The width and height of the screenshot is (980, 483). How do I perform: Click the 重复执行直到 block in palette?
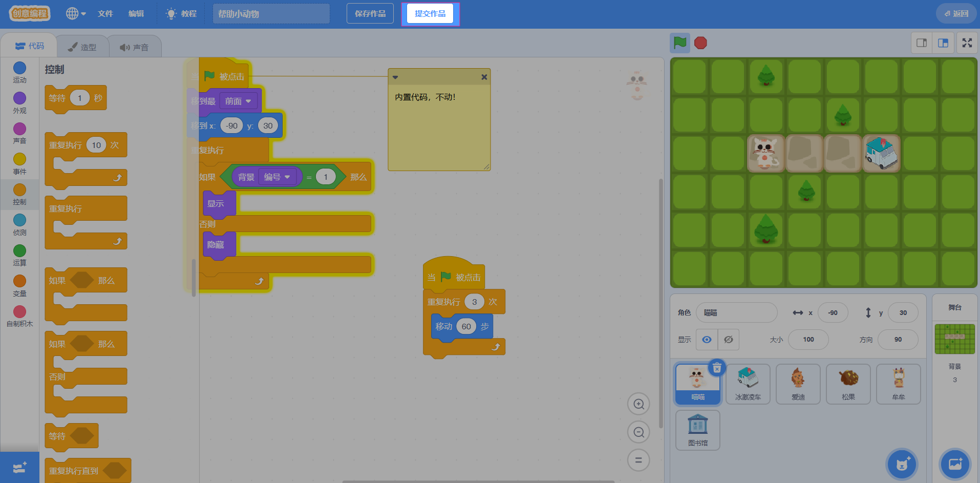[88, 470]
